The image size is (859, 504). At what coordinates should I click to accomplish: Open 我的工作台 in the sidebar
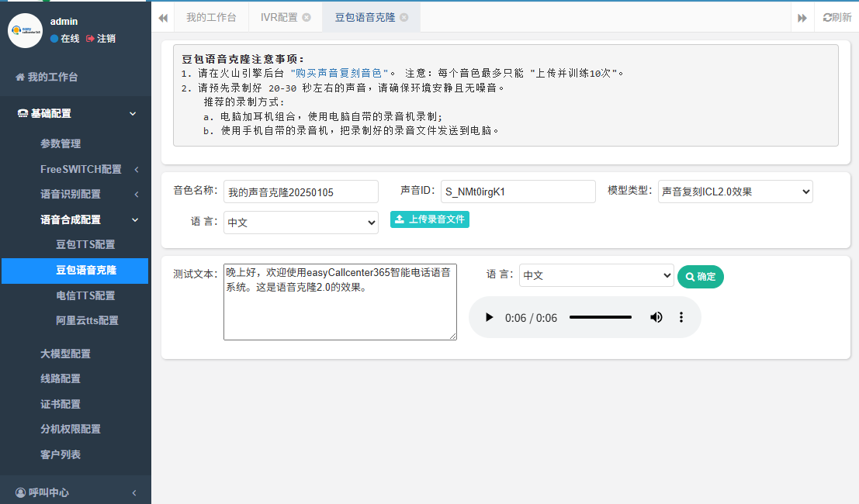53,78
